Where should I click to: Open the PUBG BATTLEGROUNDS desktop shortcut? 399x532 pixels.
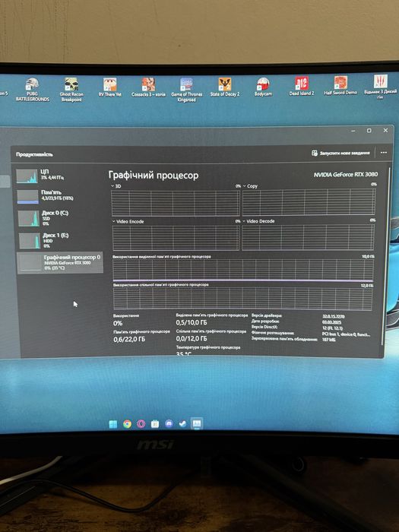tap(32, 90)
